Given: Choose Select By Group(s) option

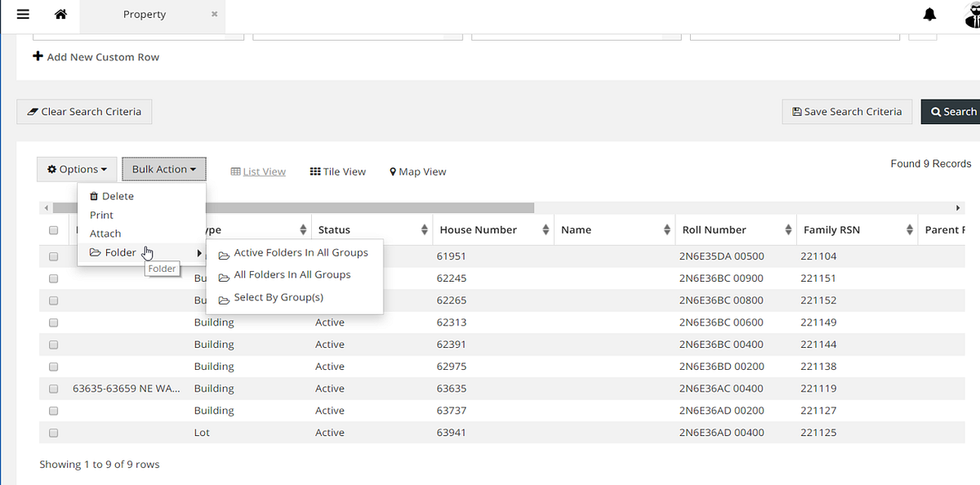Looking at the screenshot, I should (x=271, y=297).
